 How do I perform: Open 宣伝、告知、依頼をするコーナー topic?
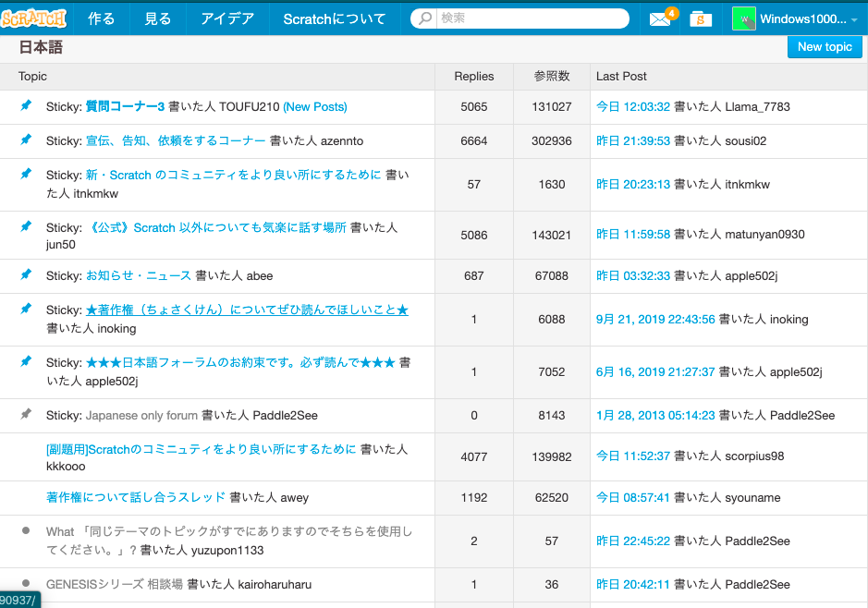click(176, 141)
